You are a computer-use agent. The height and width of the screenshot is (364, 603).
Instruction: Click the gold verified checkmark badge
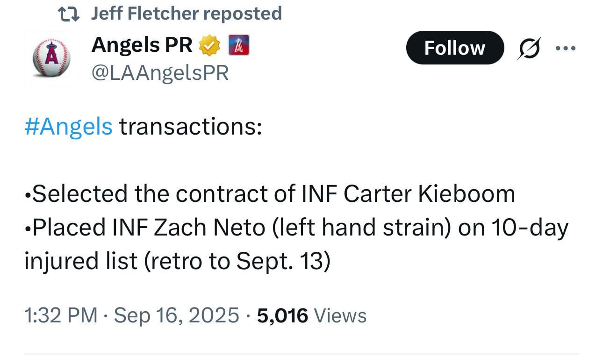point(210,46)
